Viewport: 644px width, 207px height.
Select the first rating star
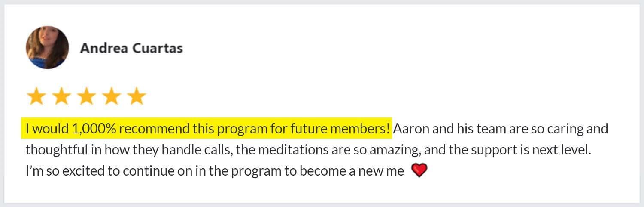(36, 96)
